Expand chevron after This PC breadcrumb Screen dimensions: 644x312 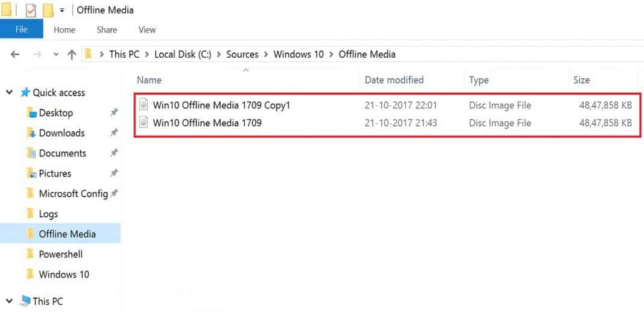147,55
